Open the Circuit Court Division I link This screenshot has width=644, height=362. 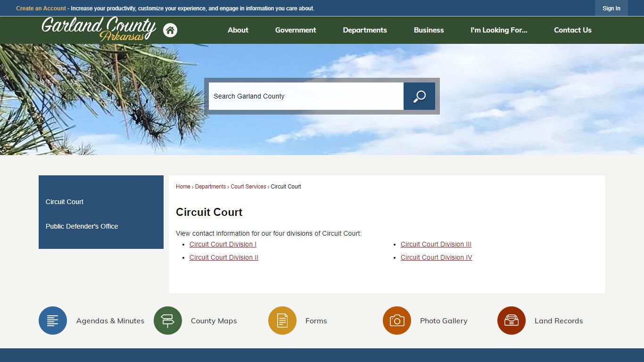coord(223,244)
